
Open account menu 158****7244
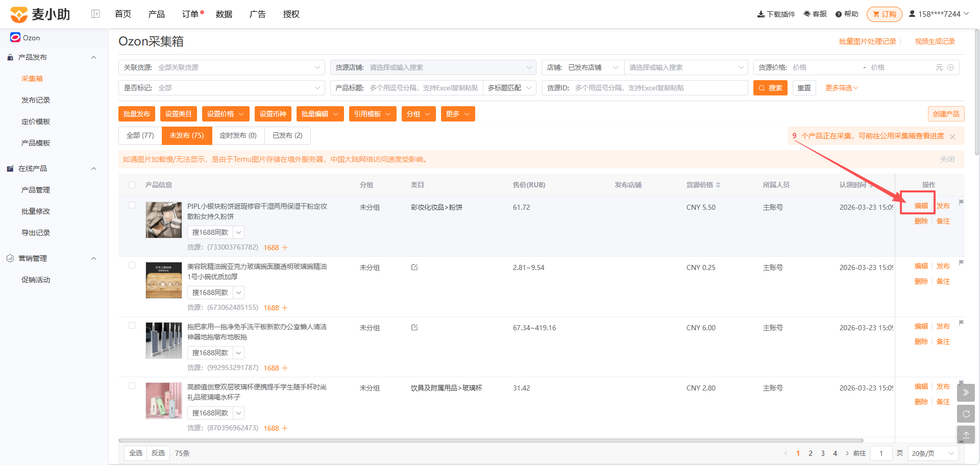coord(939,14)
